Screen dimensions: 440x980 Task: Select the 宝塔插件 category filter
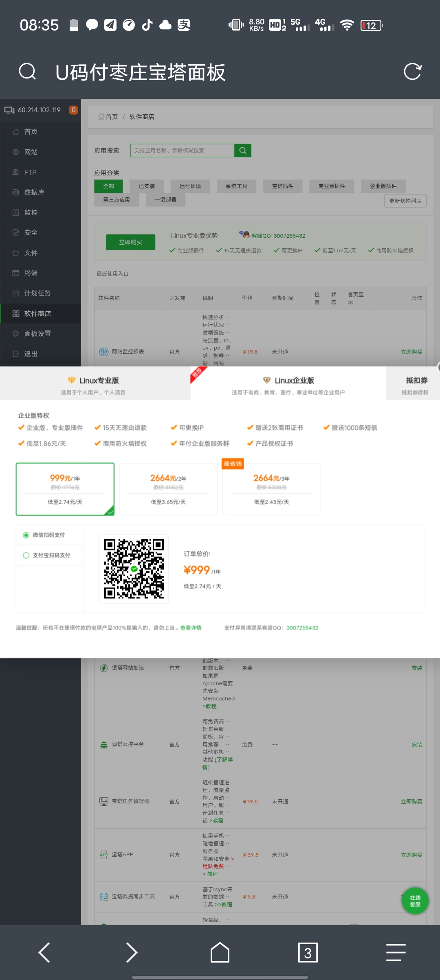click(283, 186)
